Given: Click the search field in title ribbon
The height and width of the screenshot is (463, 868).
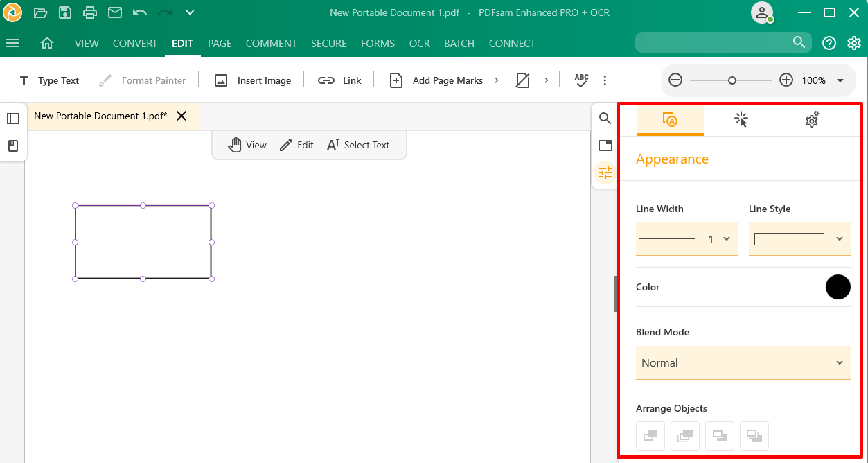Looking at the screenshot, I should click(x=723, y=42).
